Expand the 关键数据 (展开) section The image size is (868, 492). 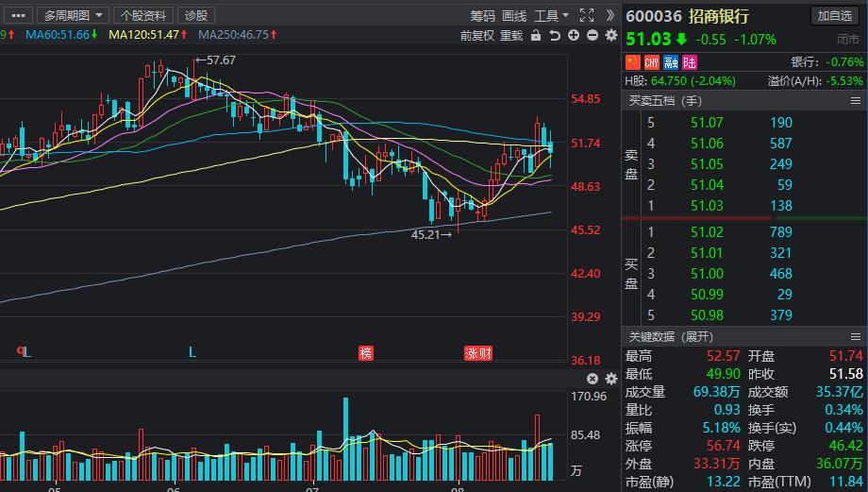pos(671,337)
